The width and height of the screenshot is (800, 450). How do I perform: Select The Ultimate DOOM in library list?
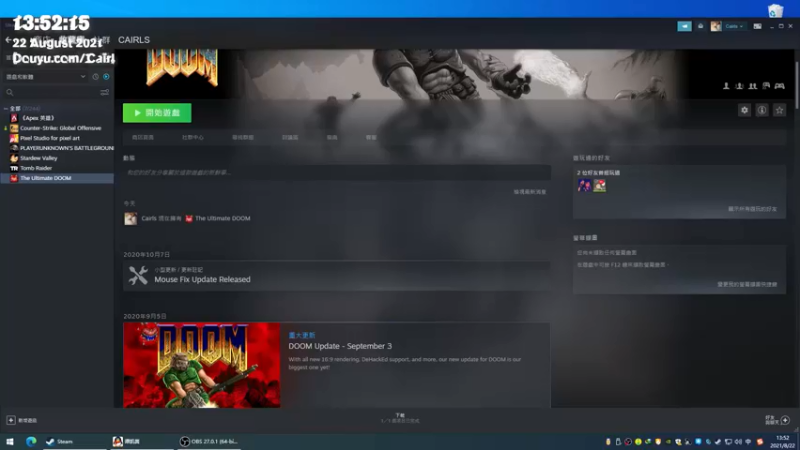(57, 178)
